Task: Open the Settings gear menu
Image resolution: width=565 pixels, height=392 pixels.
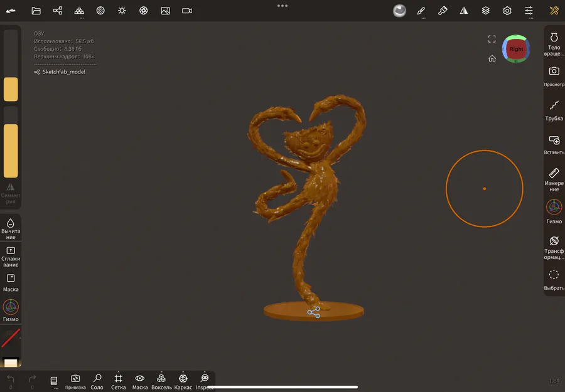Action: click(x=507, y=11)
